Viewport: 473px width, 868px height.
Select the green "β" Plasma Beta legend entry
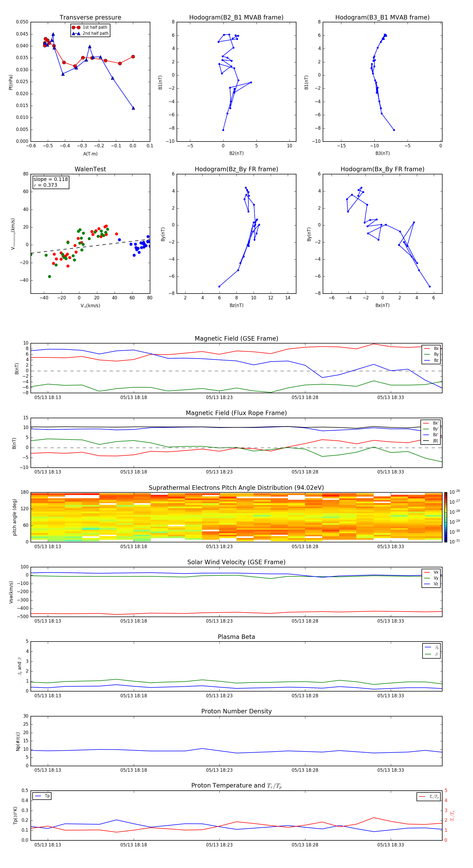click(x=431, y=654)
